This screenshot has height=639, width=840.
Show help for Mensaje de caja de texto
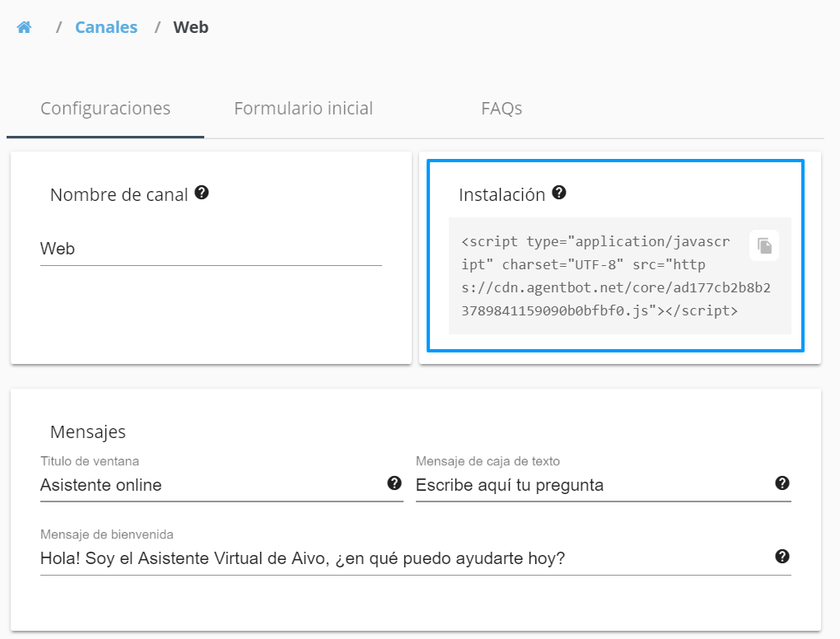[x=782, y=483]
